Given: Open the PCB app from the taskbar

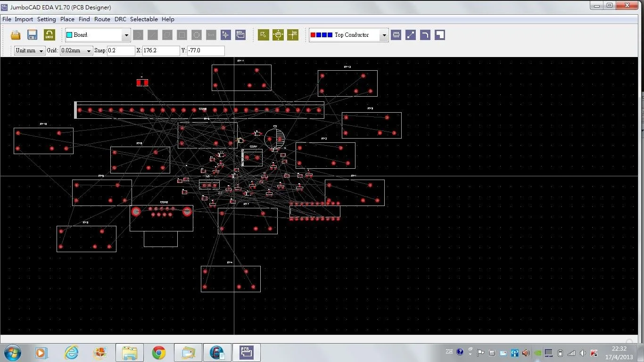Looking at the screenshot, I should tap(246, 352).
